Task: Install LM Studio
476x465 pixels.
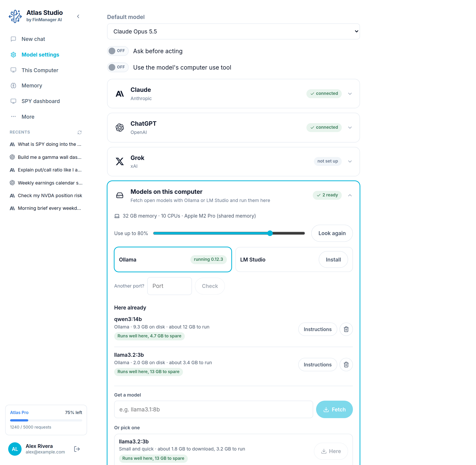Action: pyautogui.click(x=333, y=260)
